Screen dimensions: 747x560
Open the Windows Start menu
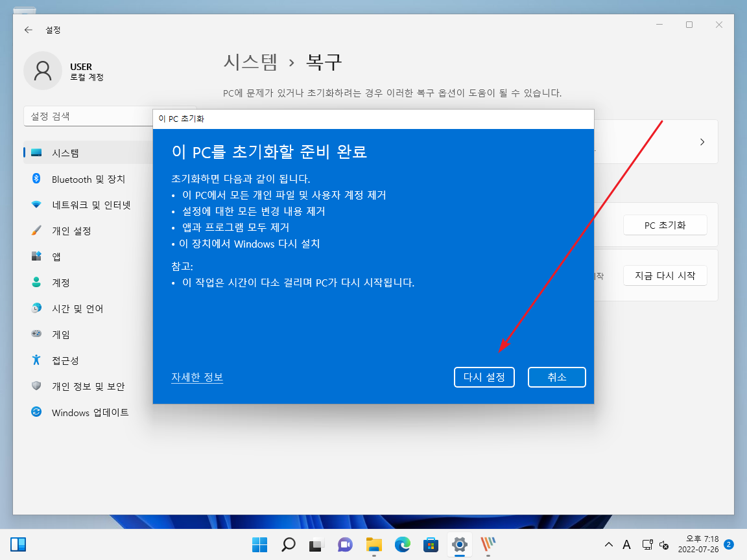coord(259,544)
